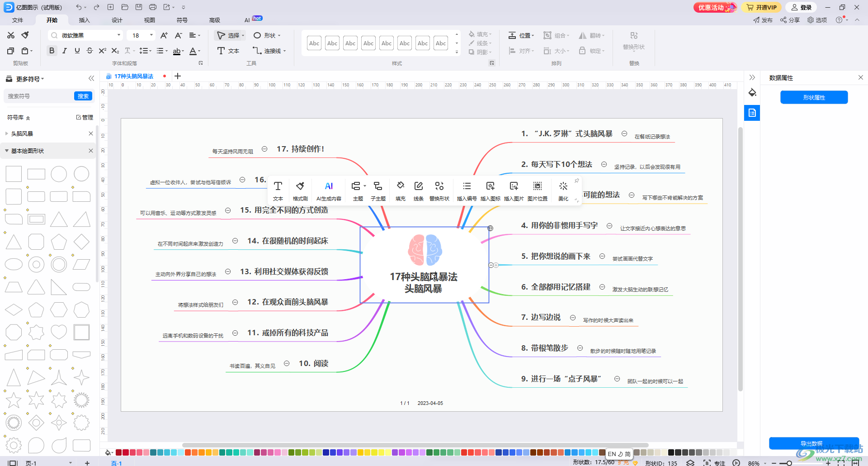This screenshot has width=868, height=466.
Task: Decrease font size with A- icon
Action: point(179,35)
